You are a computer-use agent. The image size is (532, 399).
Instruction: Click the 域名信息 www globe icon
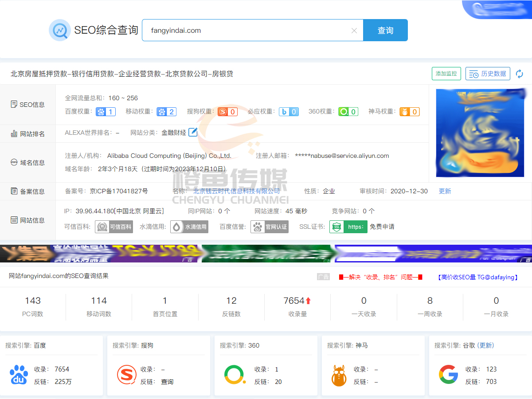pos(14,162)
